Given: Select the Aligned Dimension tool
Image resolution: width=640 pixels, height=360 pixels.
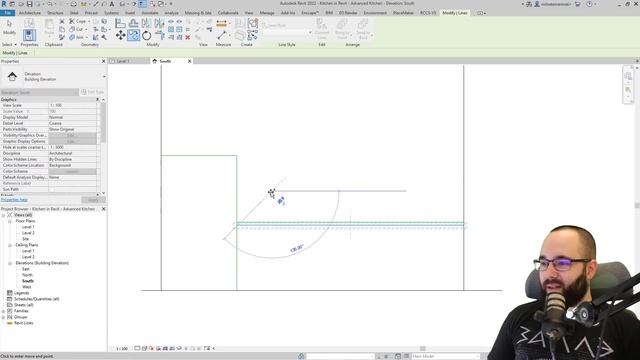Looking at the screenshot, I should 221,24.
